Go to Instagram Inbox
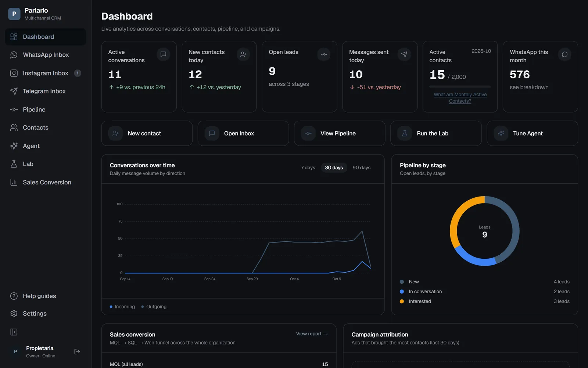This screenshot has height=368, width=588. [x=46, y=73]
